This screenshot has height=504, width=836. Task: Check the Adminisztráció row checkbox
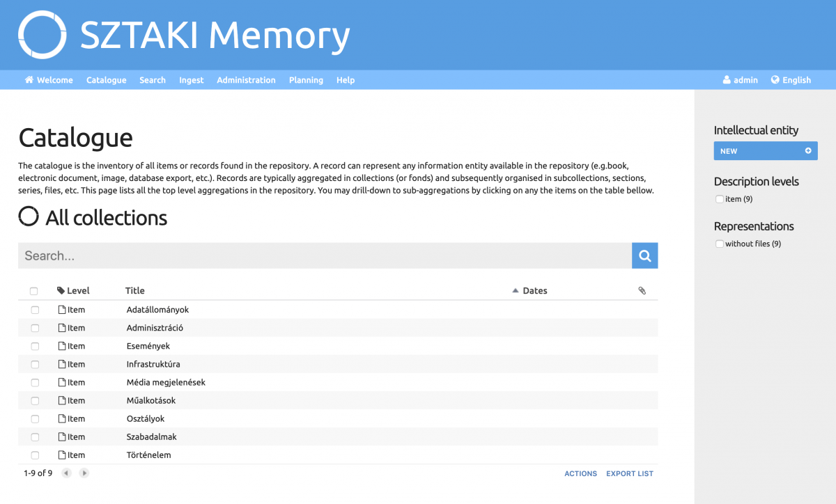coord(35,328)
